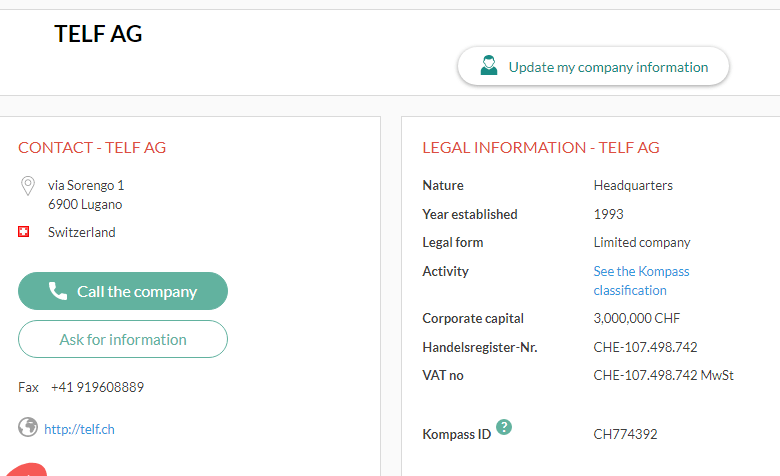Click the via Sorengo 1 address text
Screen dimensions: 780x476
(86, 186)
